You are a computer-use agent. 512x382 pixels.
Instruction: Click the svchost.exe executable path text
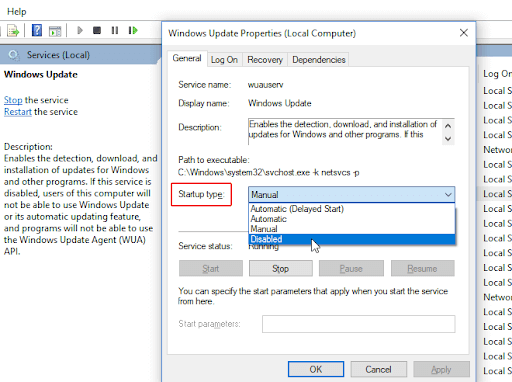[x=269, y=173]
